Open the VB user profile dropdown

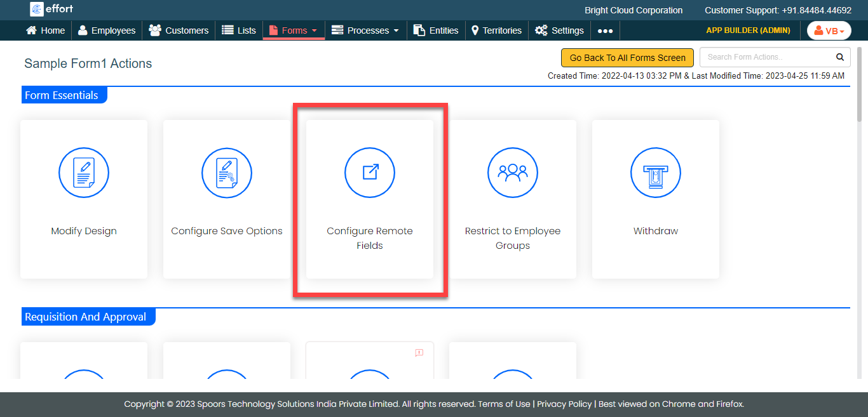coord(829,30)
